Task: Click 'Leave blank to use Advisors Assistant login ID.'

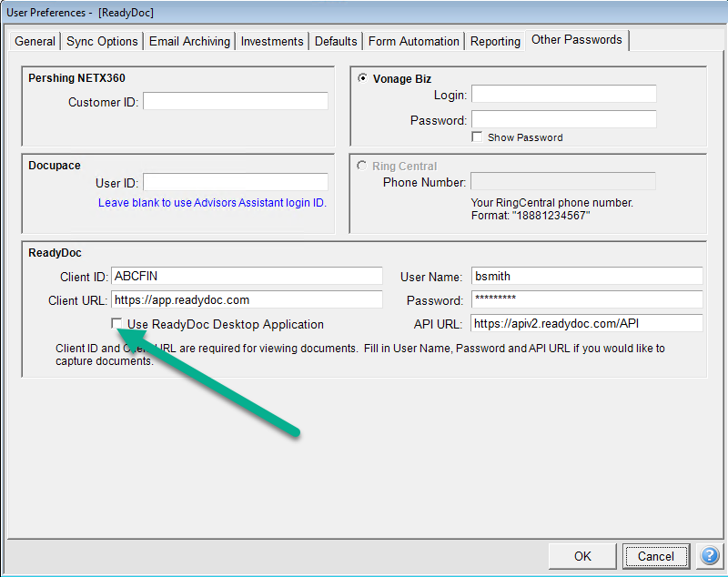Action: point(212,203)
